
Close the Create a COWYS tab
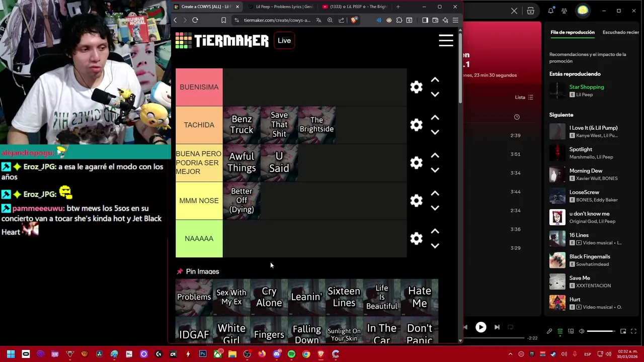click(x=237, y=7)
